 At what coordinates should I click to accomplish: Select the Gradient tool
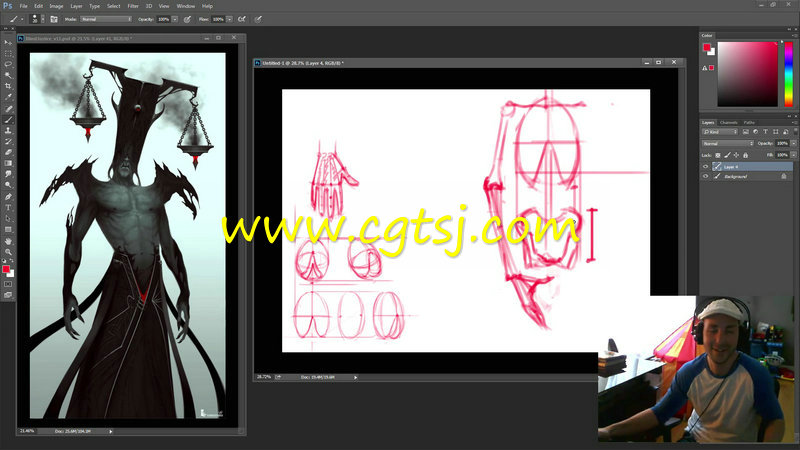pyautogui.click(x=8, y=163)
